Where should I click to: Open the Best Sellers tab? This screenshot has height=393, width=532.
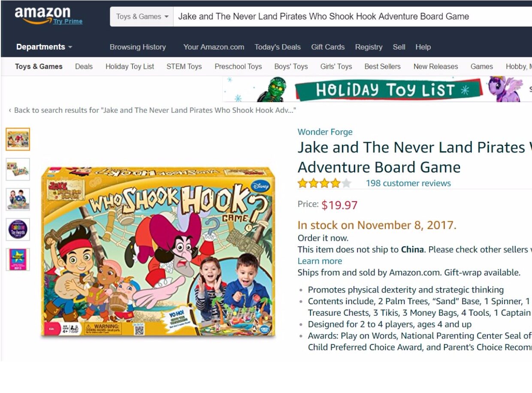pos(382,67)
